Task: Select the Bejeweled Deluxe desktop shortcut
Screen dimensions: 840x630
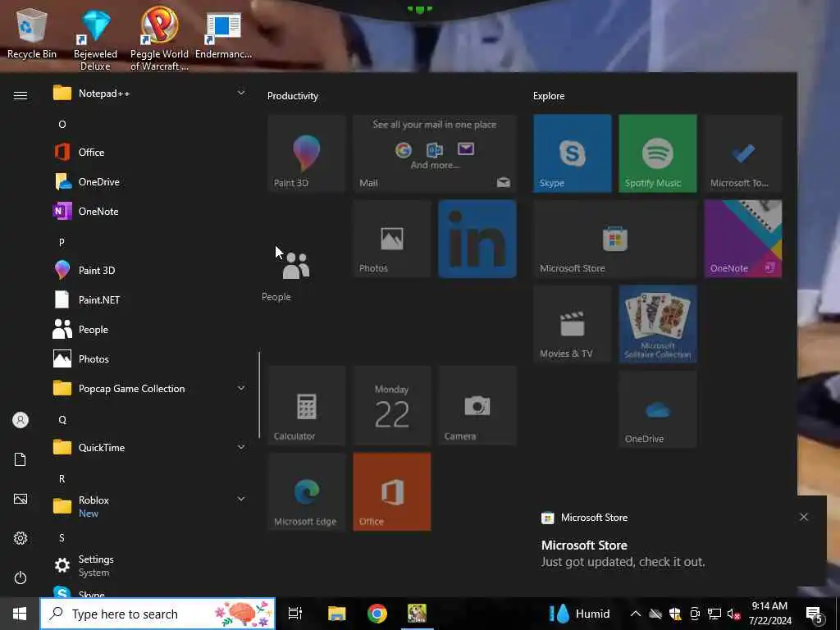Action: 95,40
